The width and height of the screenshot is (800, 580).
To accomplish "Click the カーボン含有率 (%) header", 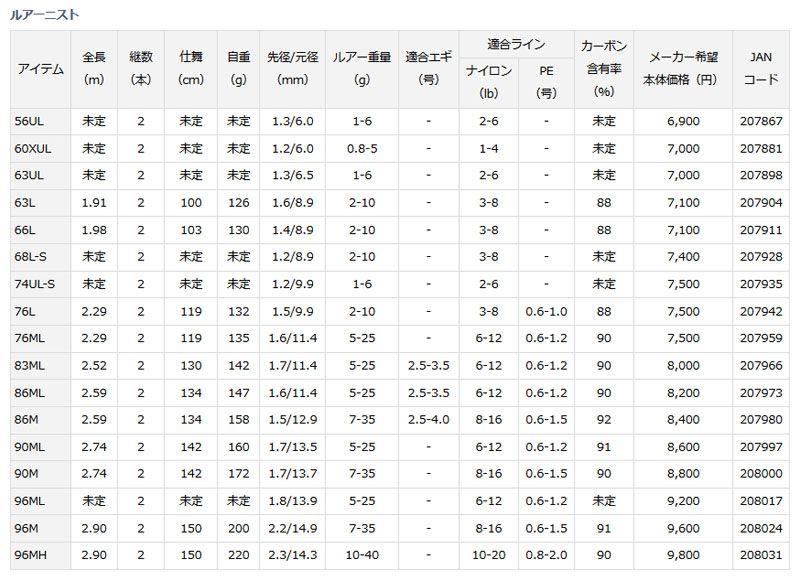I will pos(604,69).
